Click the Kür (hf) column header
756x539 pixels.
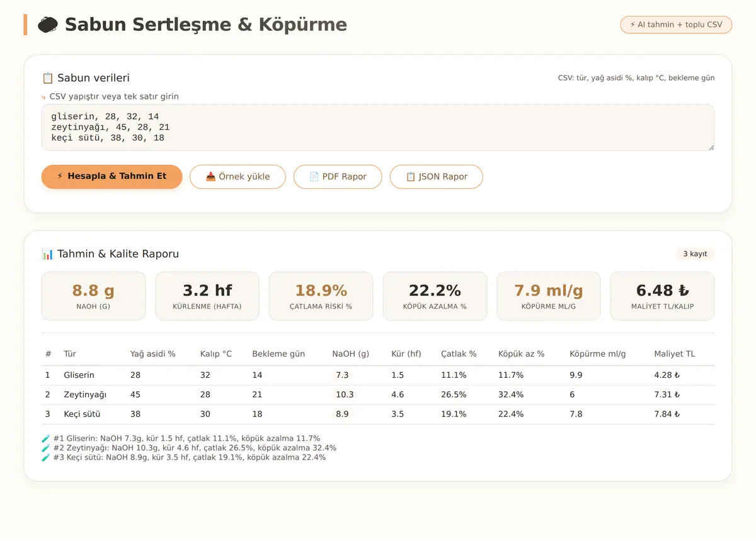tap(406, 354)
